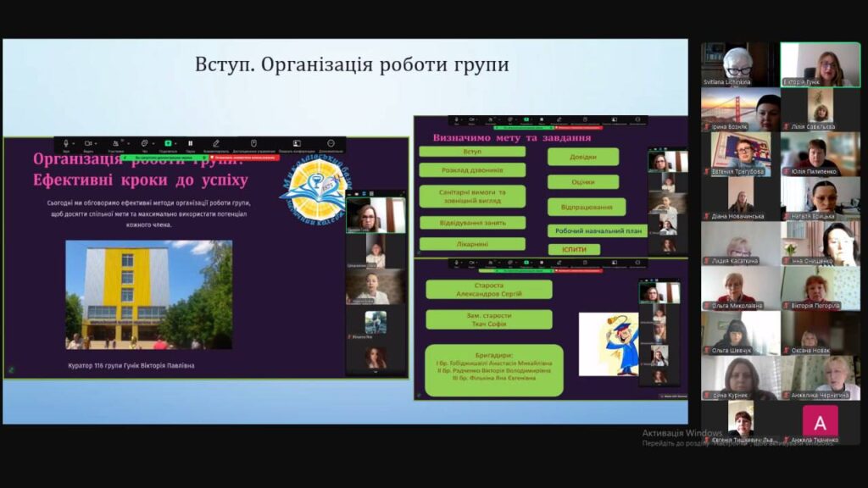Click the show meeting window icon in left toolbar
Screen dimensions: 868x488
click(297, 144)
